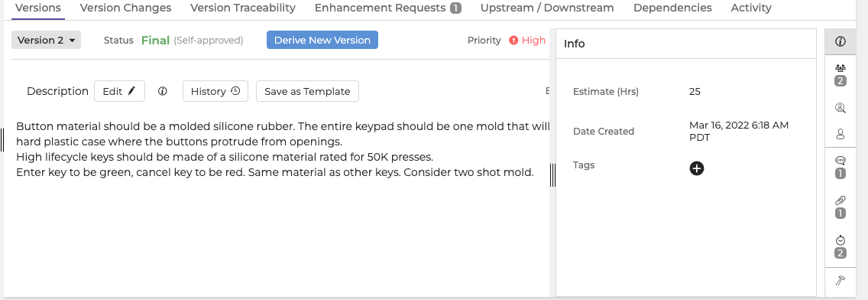This screenshot has width=868, height=300.
Task: Open the stopwatch time tracking icon
Action: 840,240
